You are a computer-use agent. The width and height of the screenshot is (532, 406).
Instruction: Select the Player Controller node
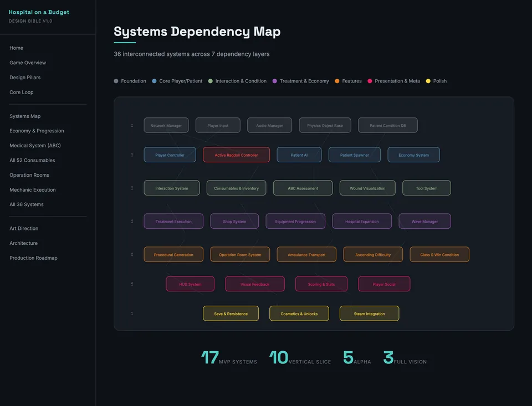tap(170, 155)
